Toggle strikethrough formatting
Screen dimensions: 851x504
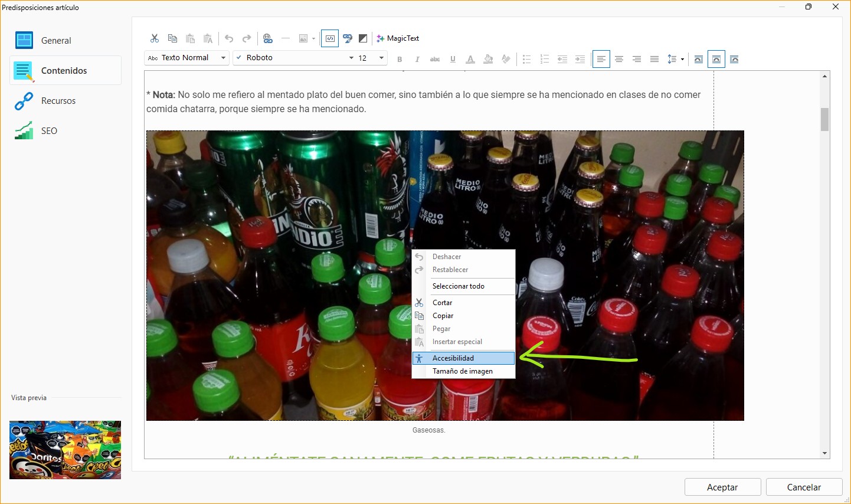pyautogui.click(x=435, y=59)
